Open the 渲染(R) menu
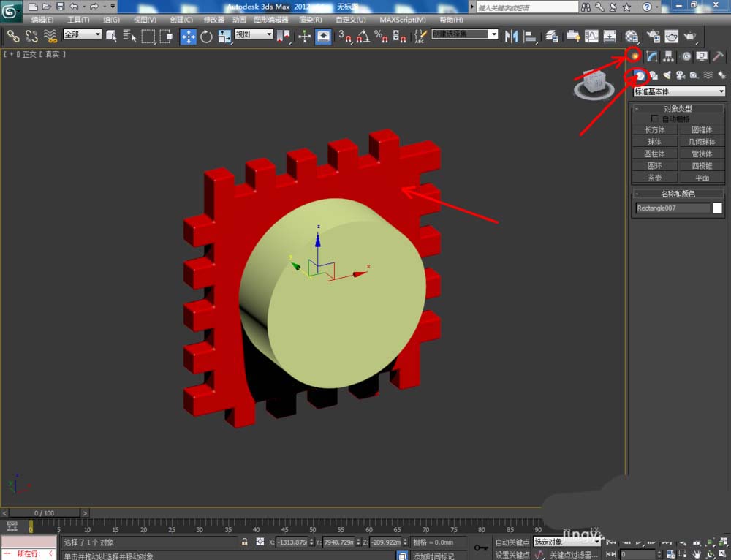 (x=311, y=20)
